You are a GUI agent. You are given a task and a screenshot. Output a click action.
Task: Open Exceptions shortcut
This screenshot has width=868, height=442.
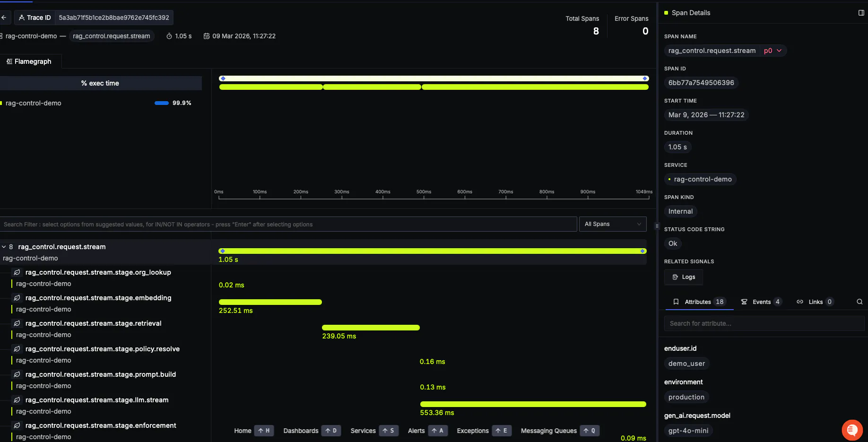[484, 431]
